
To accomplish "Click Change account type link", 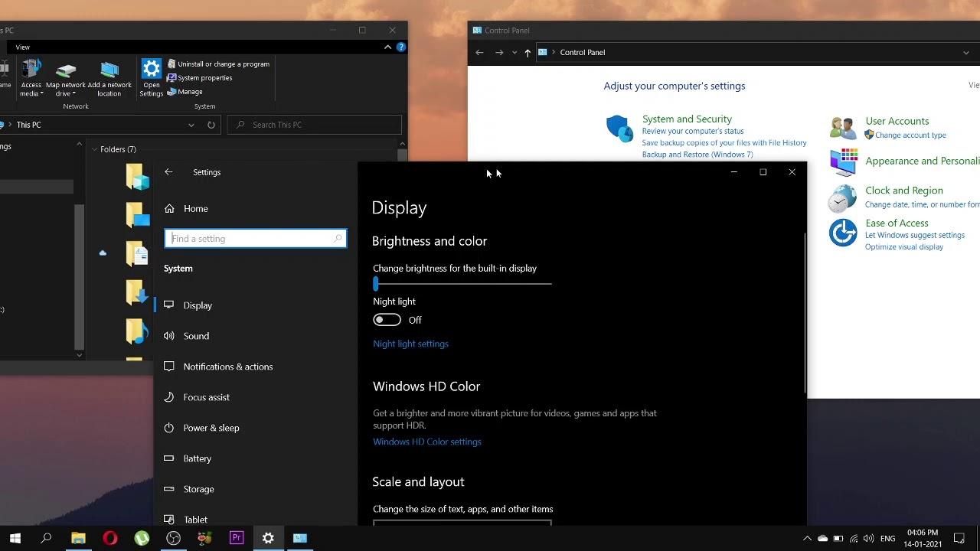I will pos(910,135).
